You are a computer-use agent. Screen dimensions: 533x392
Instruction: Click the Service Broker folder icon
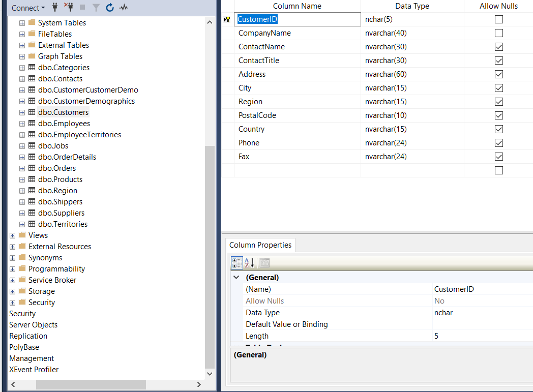[x=22, y=280]
